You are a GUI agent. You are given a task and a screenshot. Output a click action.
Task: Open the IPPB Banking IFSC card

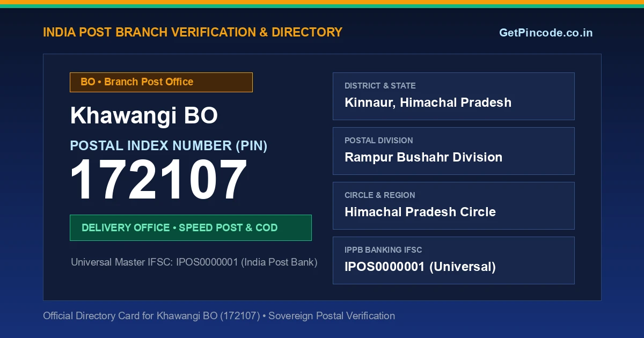[x=453, y=260]
